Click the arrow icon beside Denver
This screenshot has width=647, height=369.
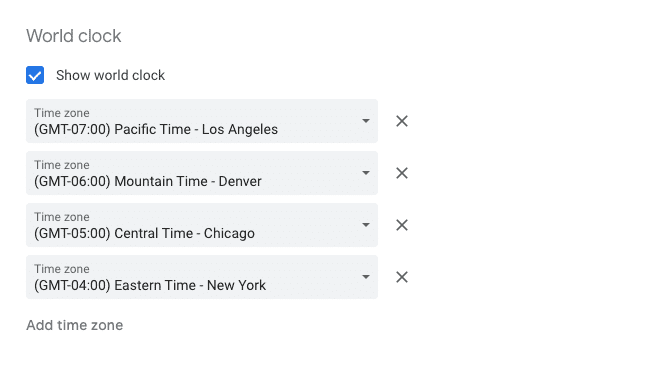click(366, 173)
